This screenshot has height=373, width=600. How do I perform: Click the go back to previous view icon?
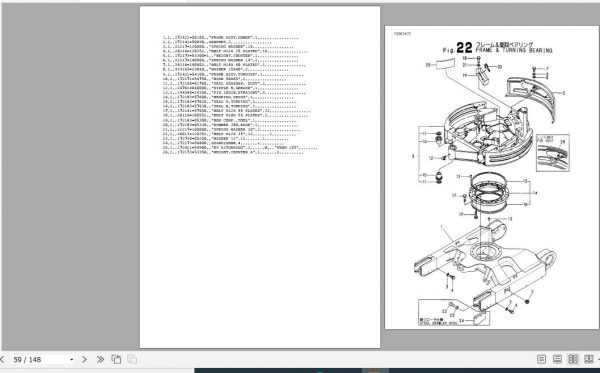[116, 359]
